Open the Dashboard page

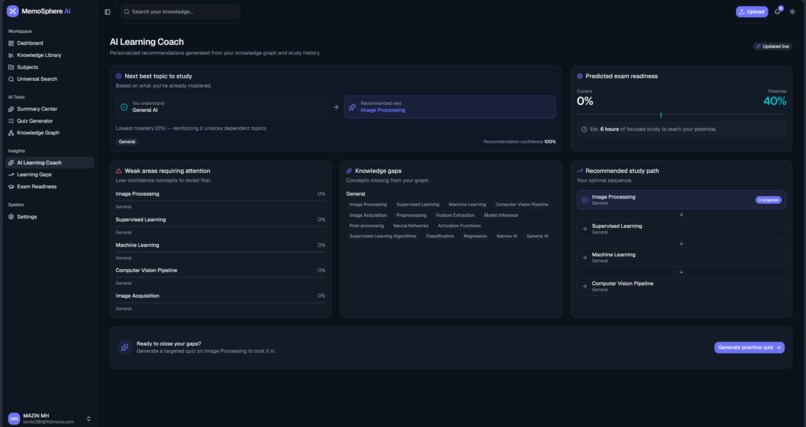point(50,43)
